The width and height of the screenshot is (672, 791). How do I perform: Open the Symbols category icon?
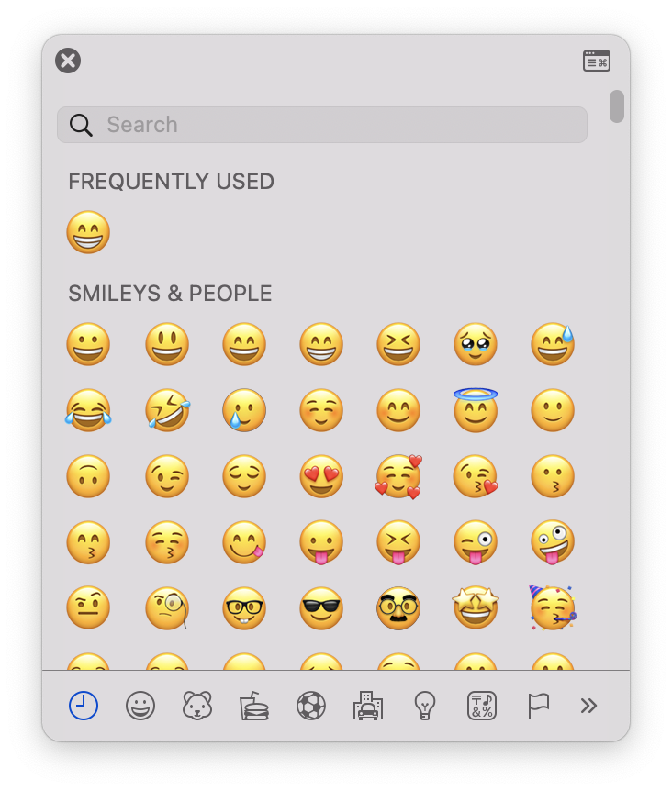pos(482,706)
